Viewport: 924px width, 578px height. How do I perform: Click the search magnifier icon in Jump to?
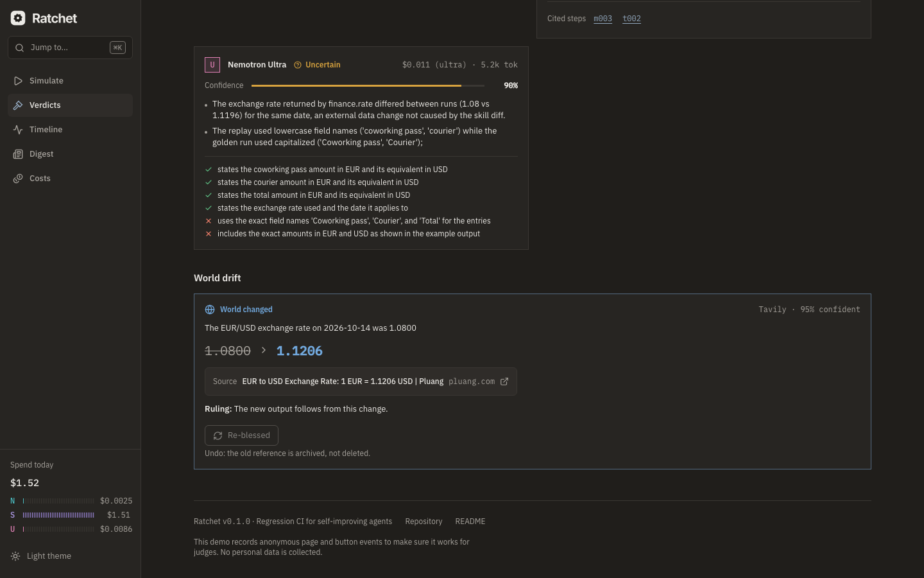point(19,48)
